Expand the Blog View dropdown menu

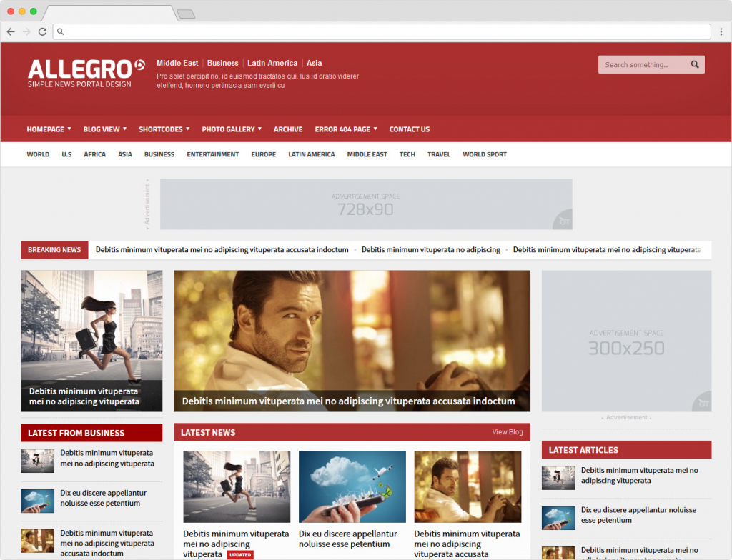[x=104, y=129]
